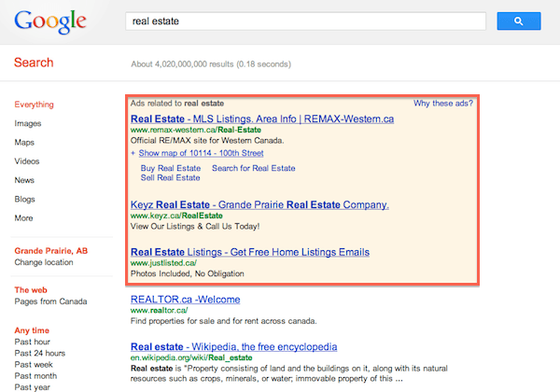Open Keyz Real Estate Grande Prairie ad
Screen dimensions: 560x392
click(x=259, y=204)
